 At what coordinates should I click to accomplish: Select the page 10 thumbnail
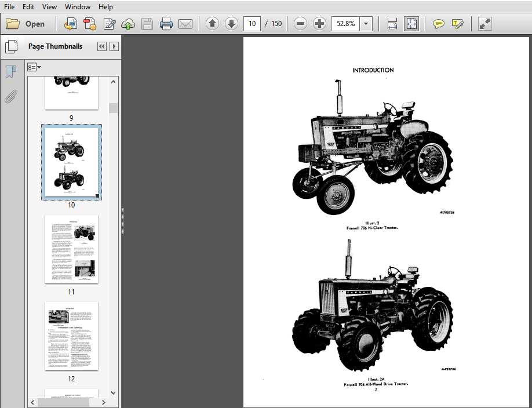pos(72,162)
